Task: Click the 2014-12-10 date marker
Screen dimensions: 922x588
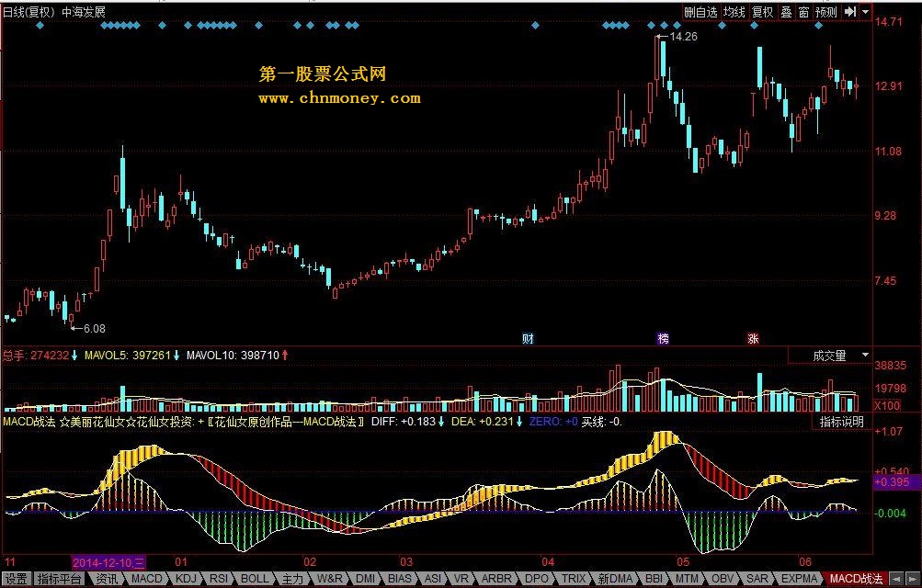Action: click(108, 563)
